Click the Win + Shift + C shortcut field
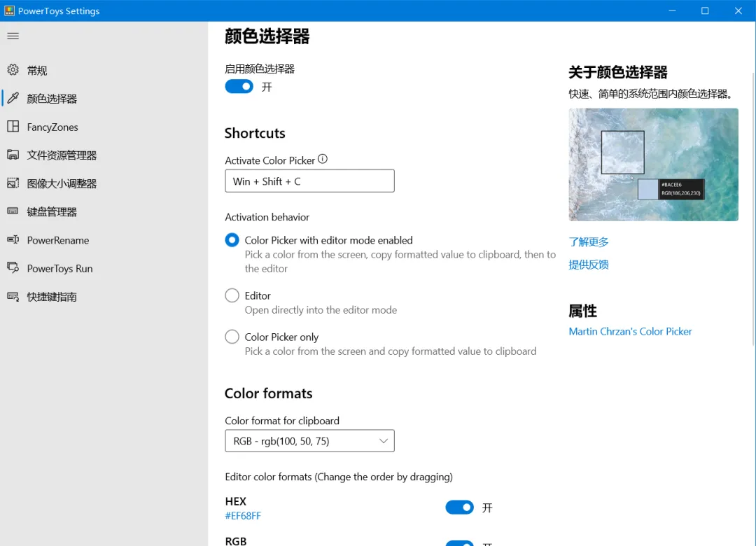 309,181
